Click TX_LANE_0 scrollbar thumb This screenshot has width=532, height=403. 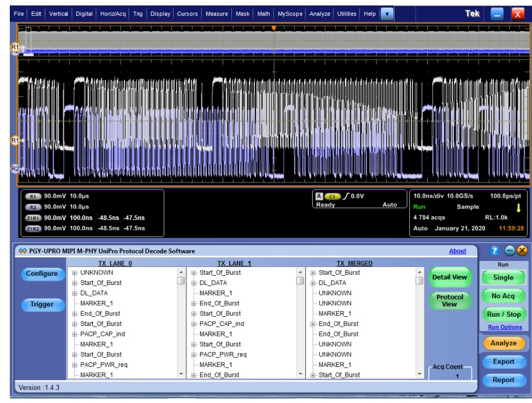181,281
